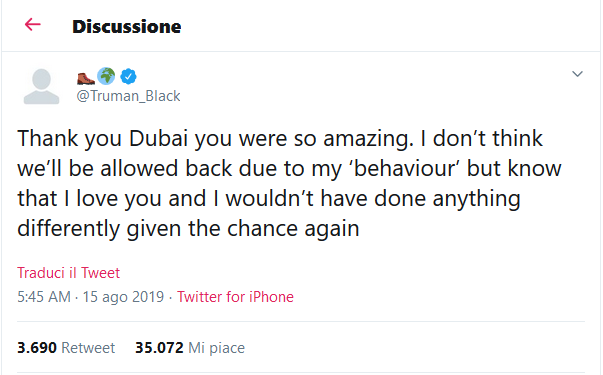
Task: Open the gray default profile avatar
Action: pos(42,87)
